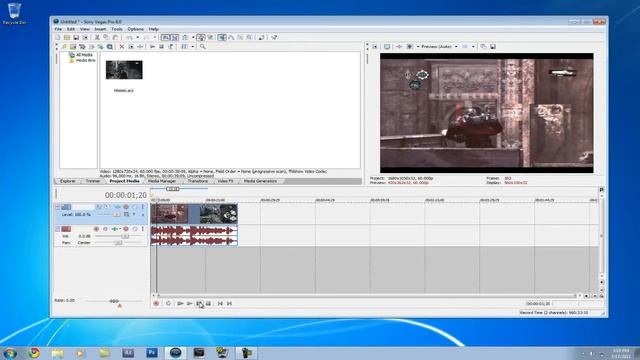The width and height of the screenshot is (640, 360).
Task: Click Play From Start in transport bar
Action: click(x=180, y=303)
